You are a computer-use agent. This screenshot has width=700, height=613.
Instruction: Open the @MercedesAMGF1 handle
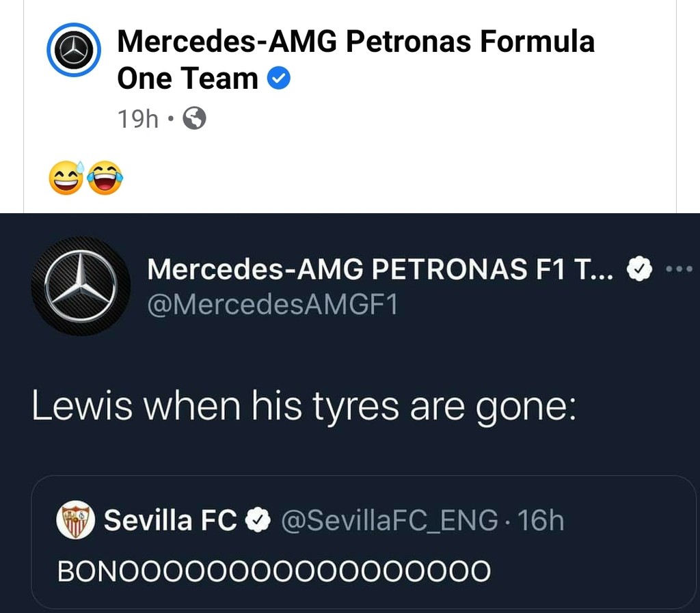pyautogui.click(x=272, y=304)
